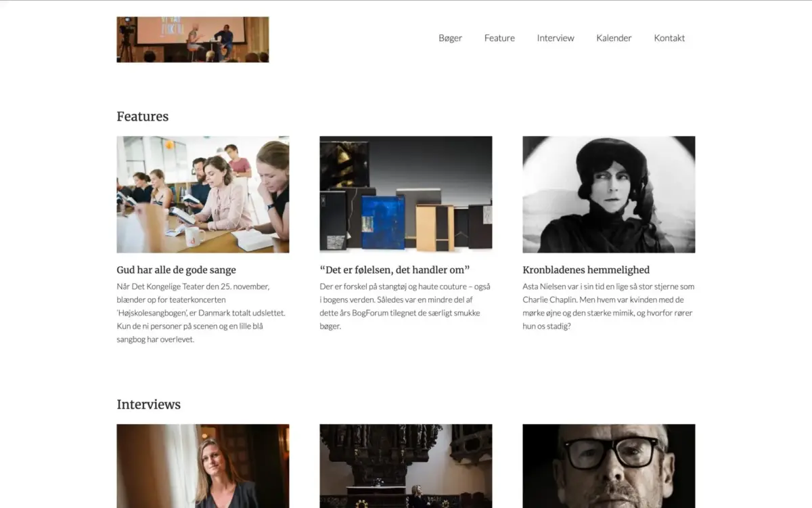Click the Features section heading
Image resolution: width=812 pixels, height=508 pixels.
coord(143,117)
